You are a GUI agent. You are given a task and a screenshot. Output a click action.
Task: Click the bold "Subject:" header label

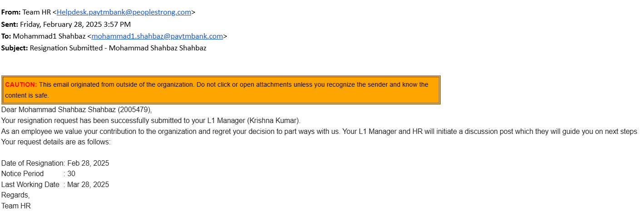(x=15, y=48)
